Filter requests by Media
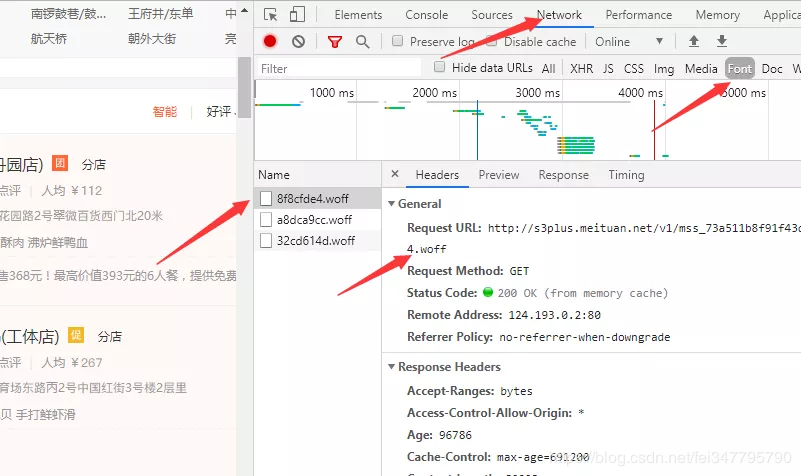801x476 pixels. [701, 68]
